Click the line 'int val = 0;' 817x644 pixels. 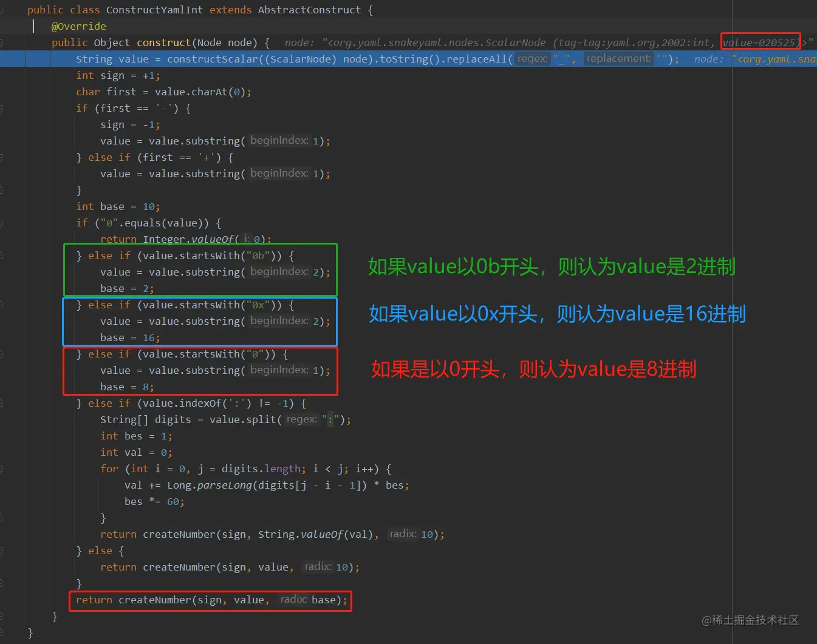(137, 452)
